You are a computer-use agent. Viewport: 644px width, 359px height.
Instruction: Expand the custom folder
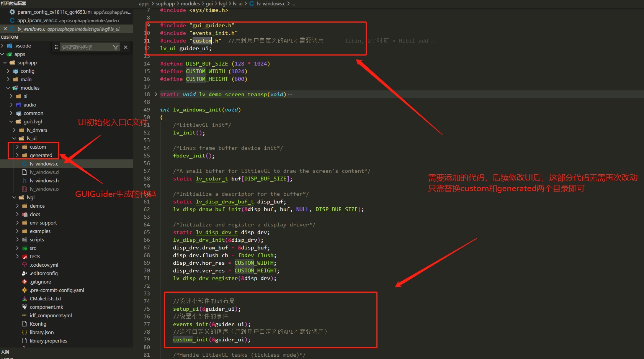[17, 147]
